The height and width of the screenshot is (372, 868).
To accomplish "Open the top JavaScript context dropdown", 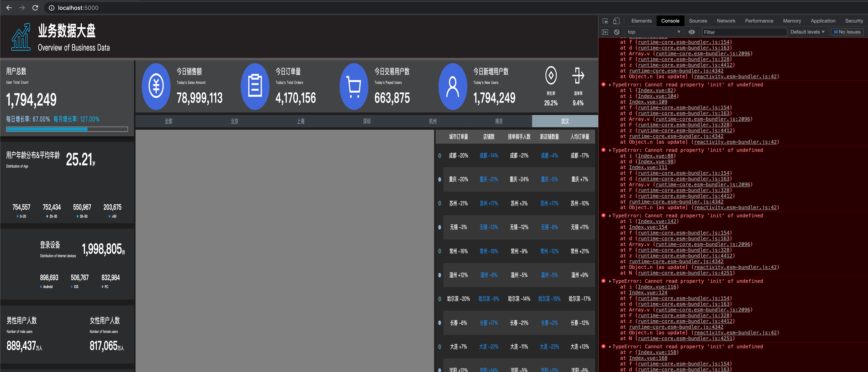I will point(653,32).
